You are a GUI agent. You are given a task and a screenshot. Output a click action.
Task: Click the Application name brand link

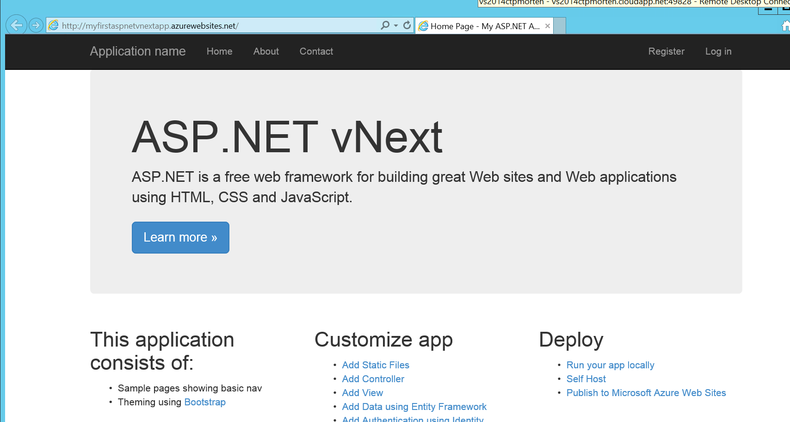click(138, 51)
